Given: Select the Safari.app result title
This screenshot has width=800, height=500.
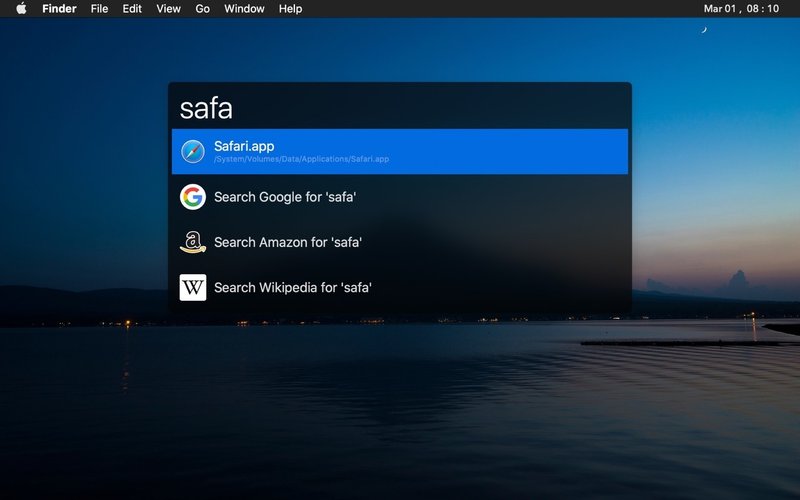Looking at the screenshot, I should pyautogui.click(x=244, y=146).
